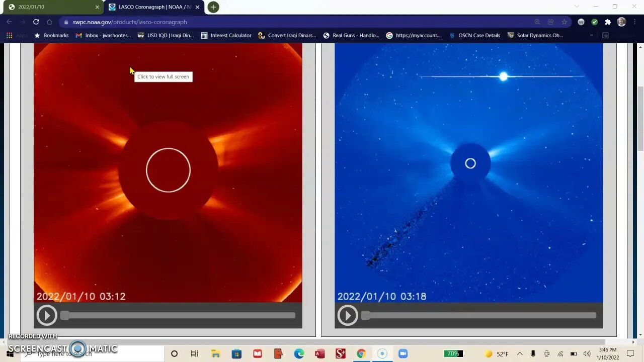This screenshot has height=362, width=644.
Task: Show hidden system tray icons
Action: (520, 353)
